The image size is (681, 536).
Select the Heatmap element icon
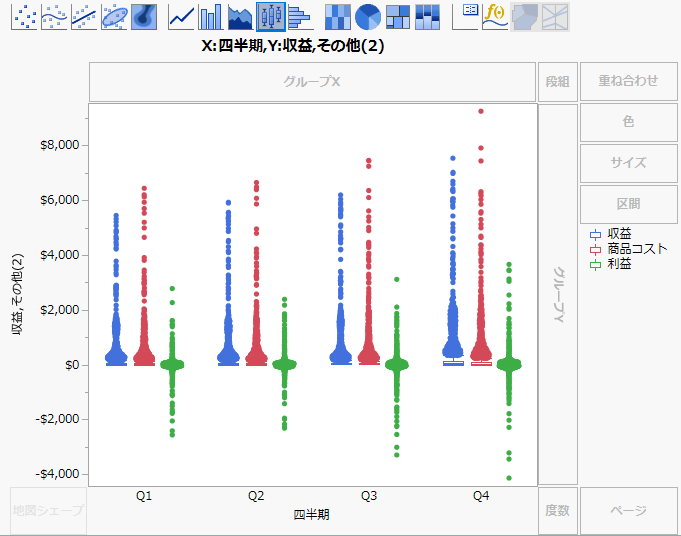tap(338, 17)
